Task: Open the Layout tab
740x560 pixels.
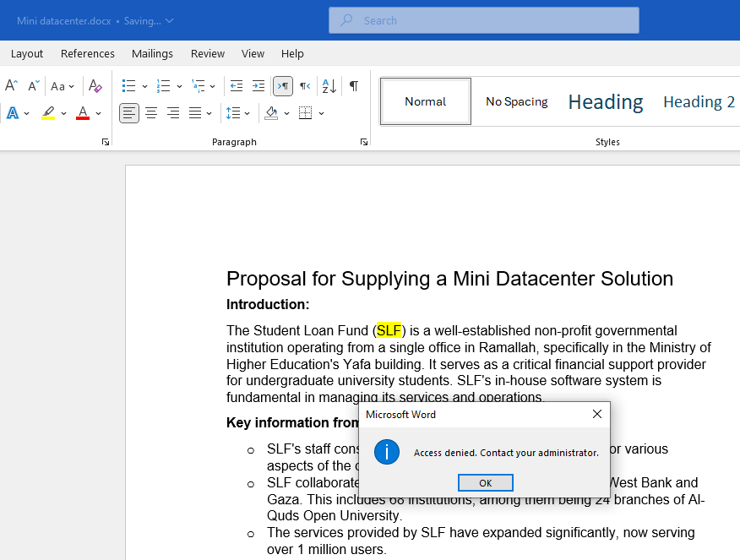Action: tap(27, 54)
